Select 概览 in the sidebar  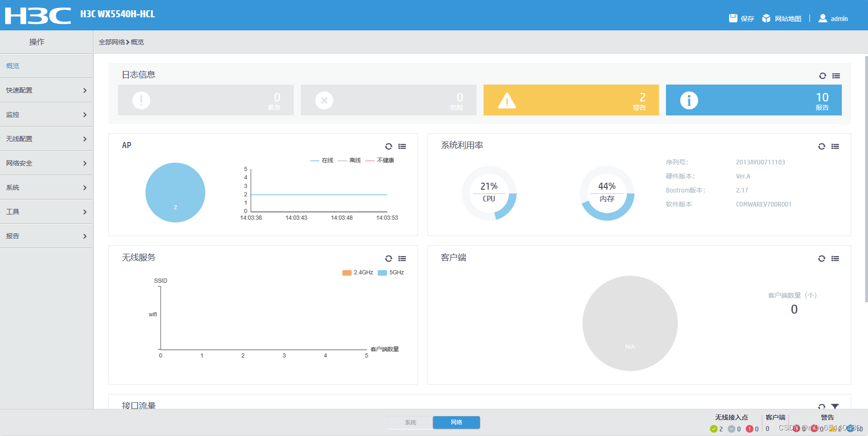46,66
